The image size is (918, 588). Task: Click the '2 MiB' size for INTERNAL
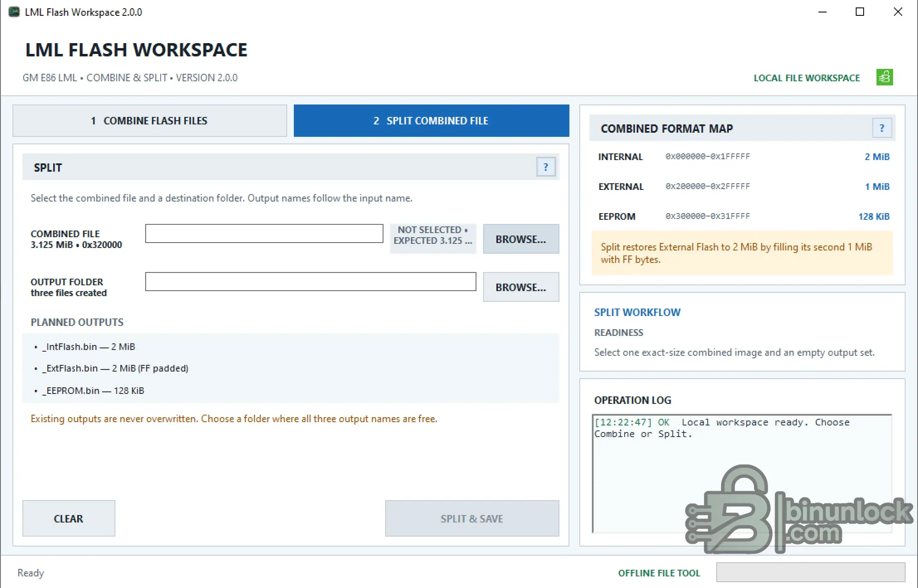(x=877, y=157)
